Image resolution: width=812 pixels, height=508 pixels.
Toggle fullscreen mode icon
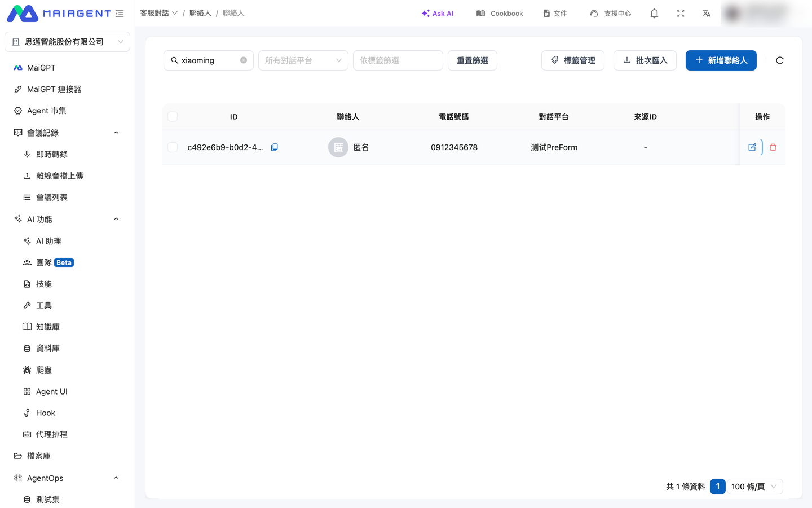(681, 14)
